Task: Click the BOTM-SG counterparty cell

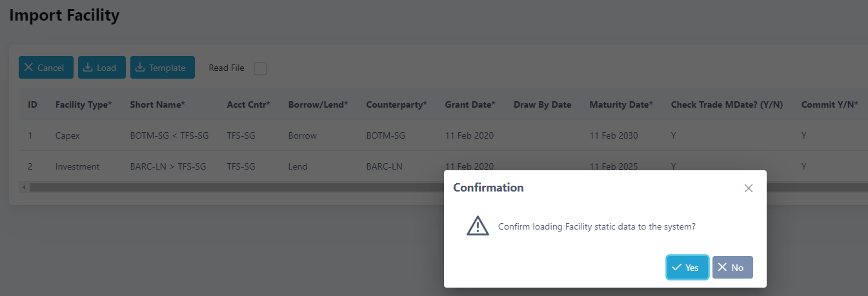Action: 385,136
